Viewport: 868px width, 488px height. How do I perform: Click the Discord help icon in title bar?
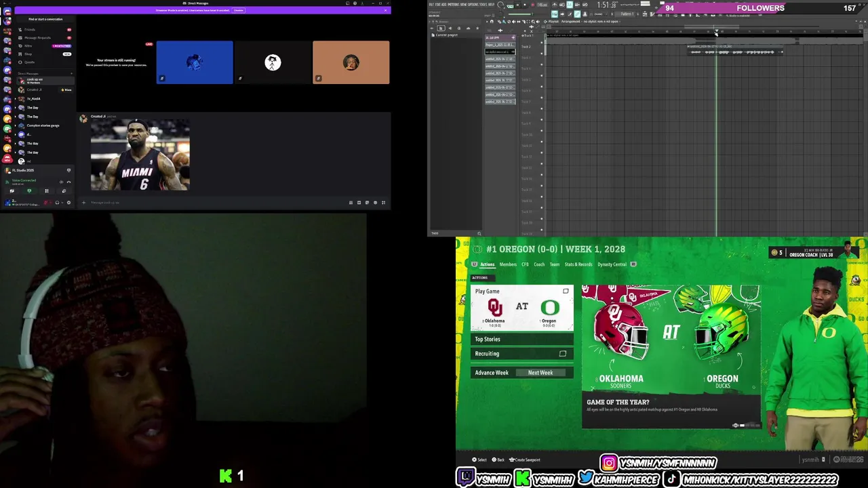355,4
